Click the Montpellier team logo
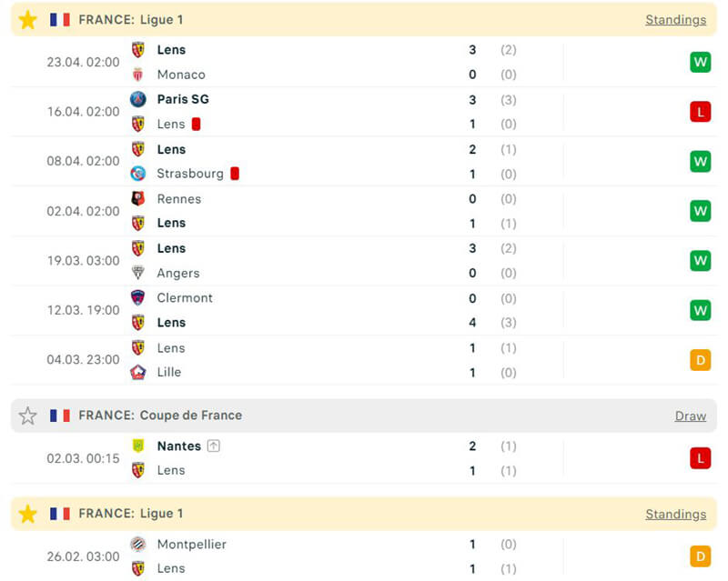Image resolution: width=728 pixels, height=581 pixels. click(138, 544)
